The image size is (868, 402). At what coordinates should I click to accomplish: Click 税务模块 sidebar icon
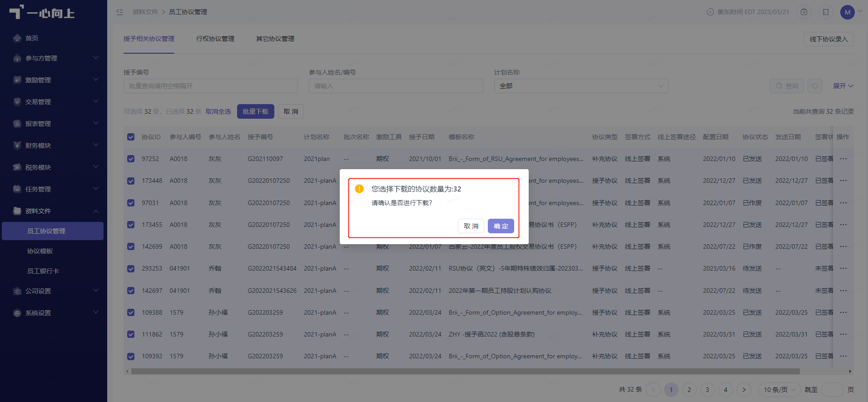17,167
